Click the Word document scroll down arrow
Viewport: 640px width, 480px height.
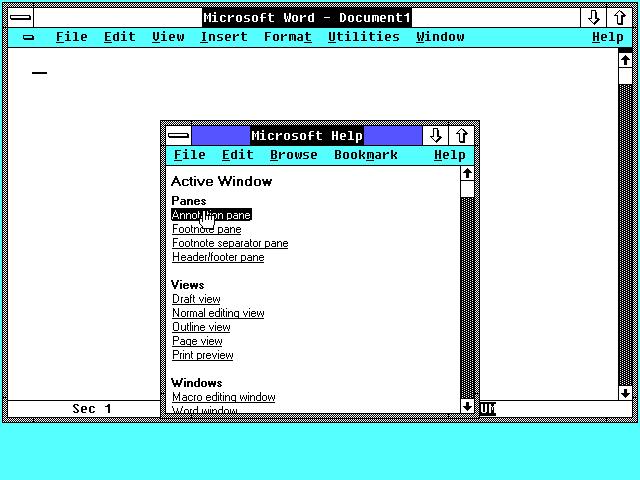coord(626,393)
